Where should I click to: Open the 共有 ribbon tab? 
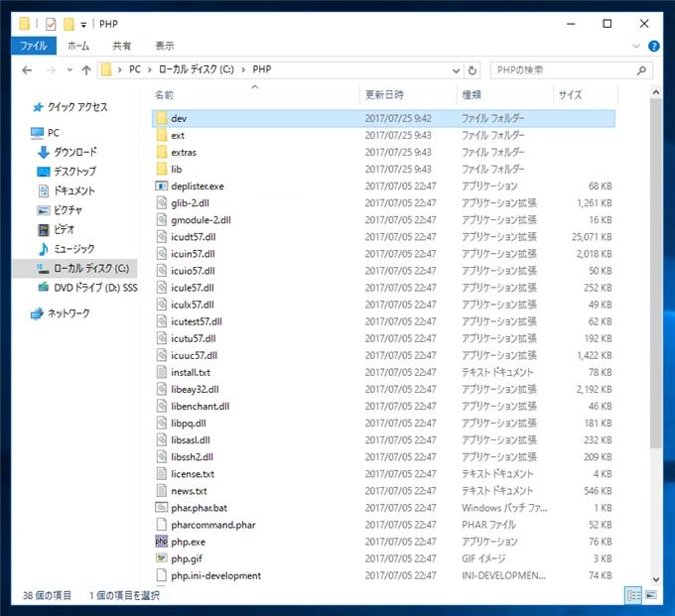click(x=122, y=46)
